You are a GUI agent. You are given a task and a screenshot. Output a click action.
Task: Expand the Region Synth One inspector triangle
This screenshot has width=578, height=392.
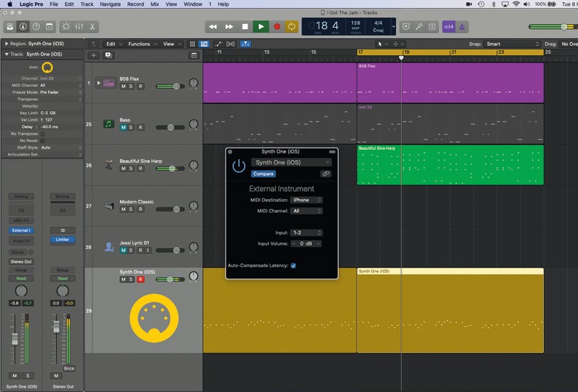pyautogui.click(x=7, y=44)
